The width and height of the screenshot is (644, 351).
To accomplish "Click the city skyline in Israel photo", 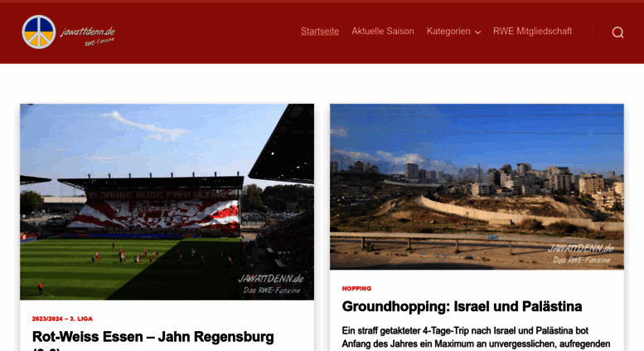I will coord(513,177).
